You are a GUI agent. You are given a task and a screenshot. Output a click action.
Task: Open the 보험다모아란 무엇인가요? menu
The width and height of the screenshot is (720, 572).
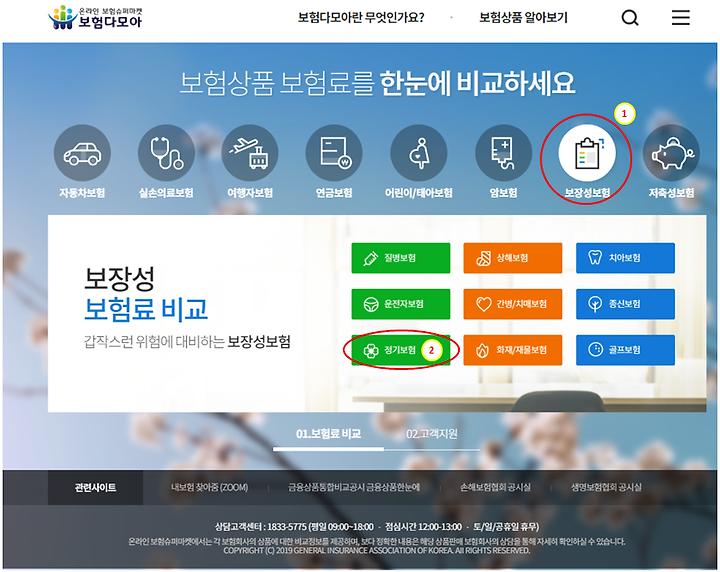coord(361,18)
